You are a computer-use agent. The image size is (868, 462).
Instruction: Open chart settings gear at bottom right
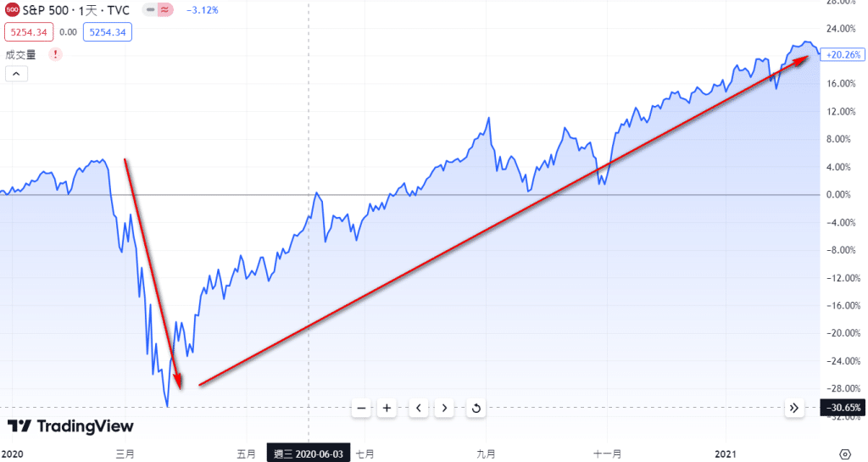[x=844, y=454]
